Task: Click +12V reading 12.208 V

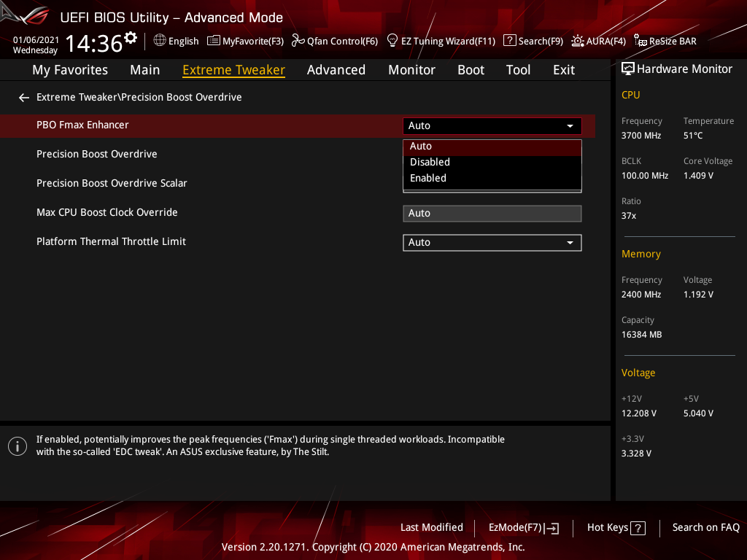Action: click(x=639, y=413)
